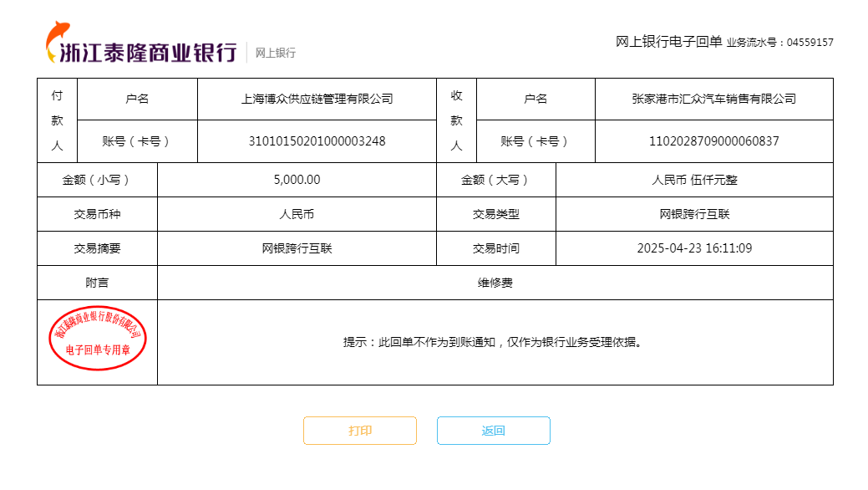Click payer account number 31010150201000003248
Screen dimensions: 868x490
317,140
